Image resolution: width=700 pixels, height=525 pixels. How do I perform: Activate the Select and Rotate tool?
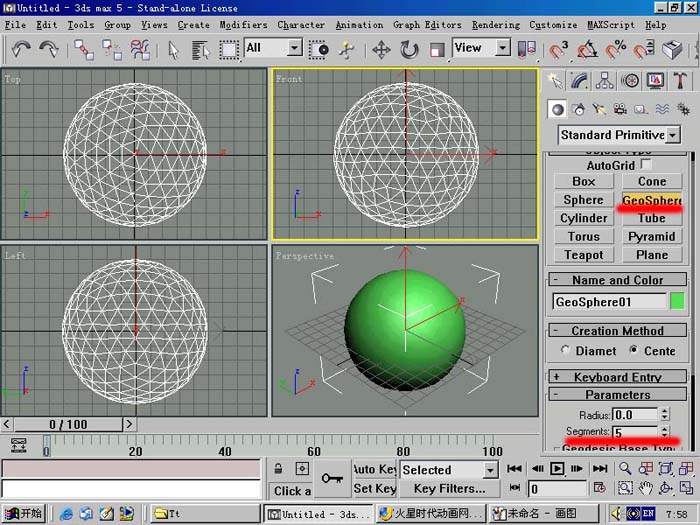[409, 50]
